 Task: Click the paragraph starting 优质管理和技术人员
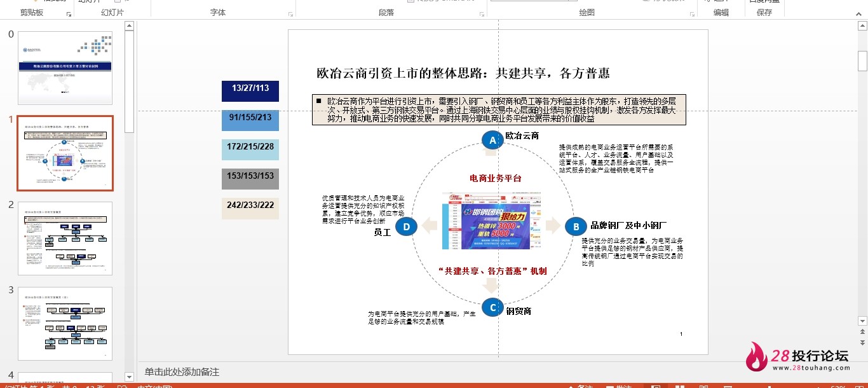click(x=363, y=210)
